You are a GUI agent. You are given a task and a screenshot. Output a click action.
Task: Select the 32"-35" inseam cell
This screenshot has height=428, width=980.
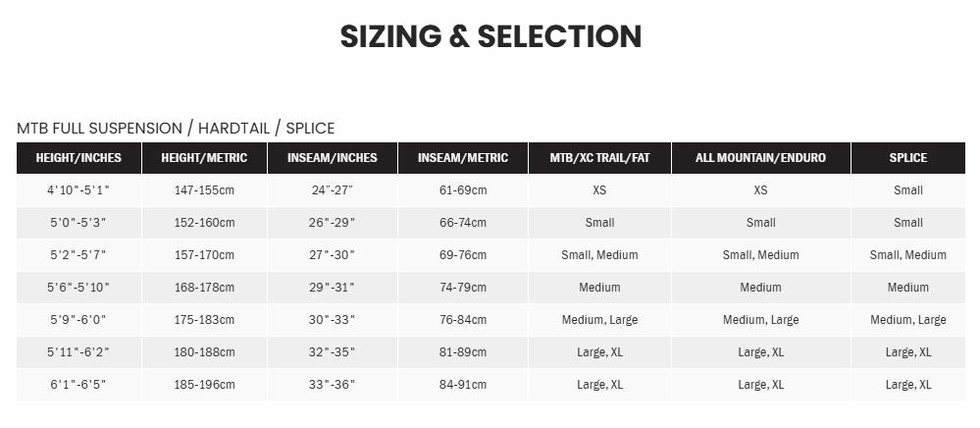(x=332, y=352)
